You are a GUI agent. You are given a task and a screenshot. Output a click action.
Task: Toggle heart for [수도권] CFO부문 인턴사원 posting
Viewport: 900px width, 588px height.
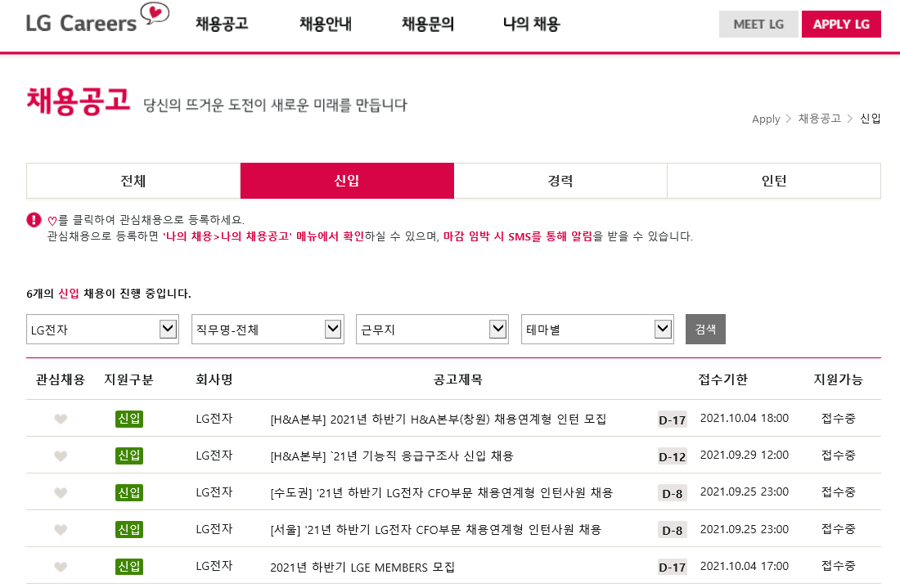click(61, 493)
